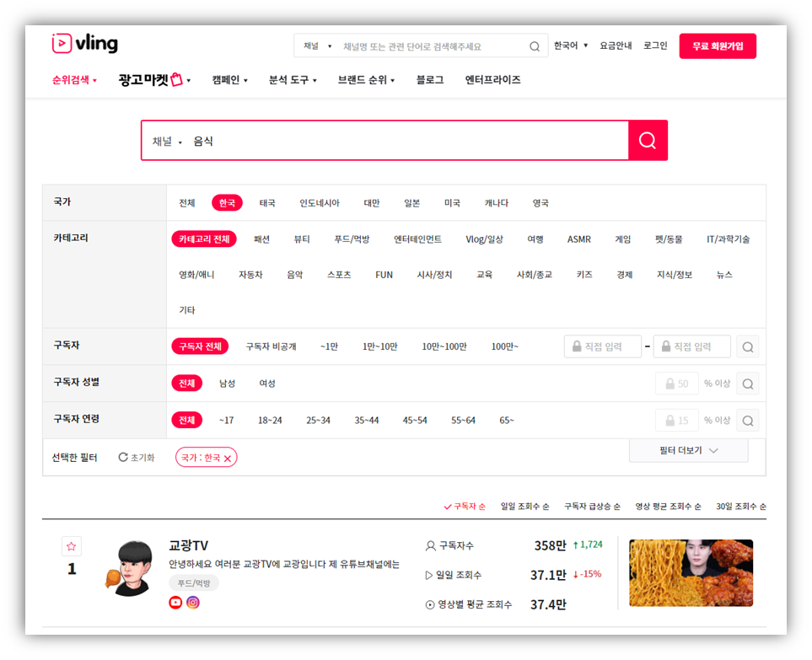This screenshot has height=660, width=812.
Task: Expand 필터 더보기
Action: pos(688,450)
